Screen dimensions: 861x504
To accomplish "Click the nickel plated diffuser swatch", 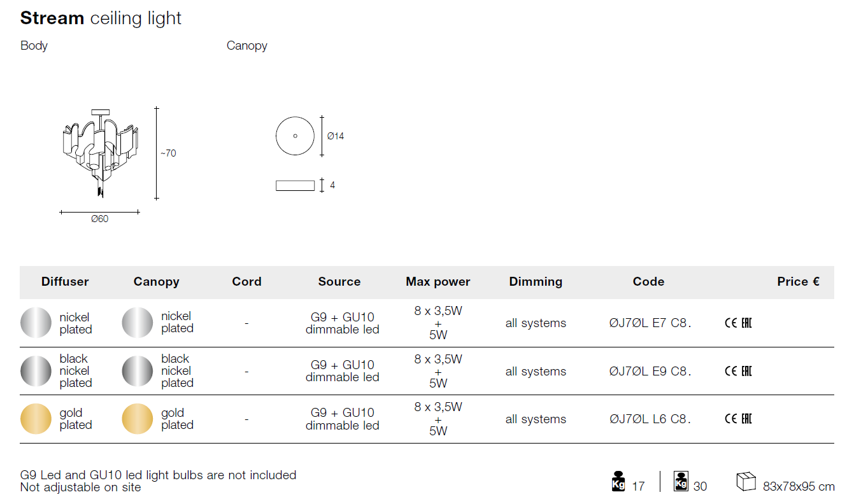I will (x=36, y=323).
